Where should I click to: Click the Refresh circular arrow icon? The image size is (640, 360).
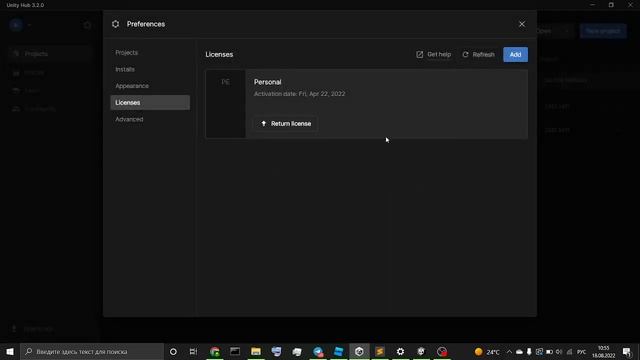click(x=465, y=54)
